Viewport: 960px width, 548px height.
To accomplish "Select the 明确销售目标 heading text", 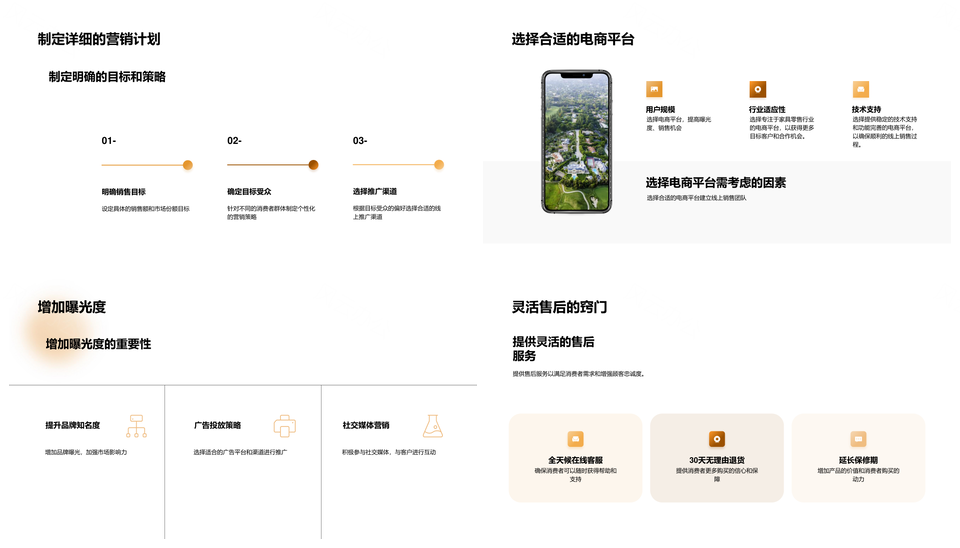I will tap(123, 191).
